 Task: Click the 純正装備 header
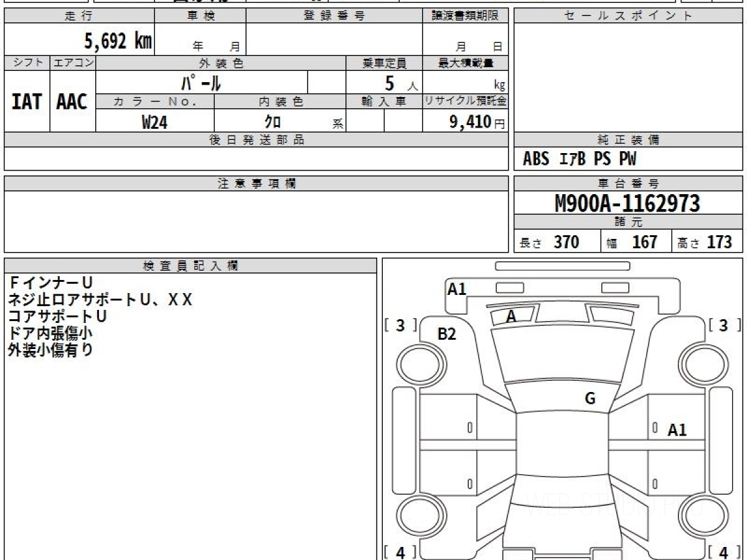coord(628,140)
